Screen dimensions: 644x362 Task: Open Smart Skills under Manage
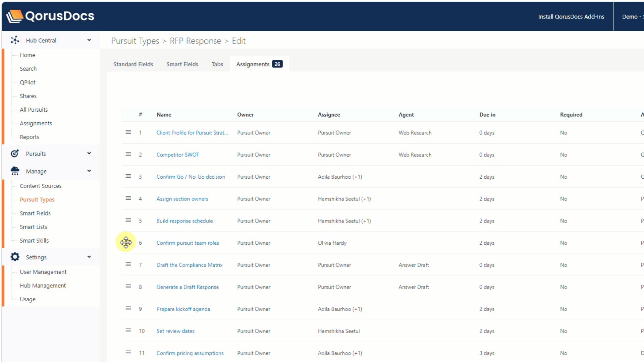[34, 241]
